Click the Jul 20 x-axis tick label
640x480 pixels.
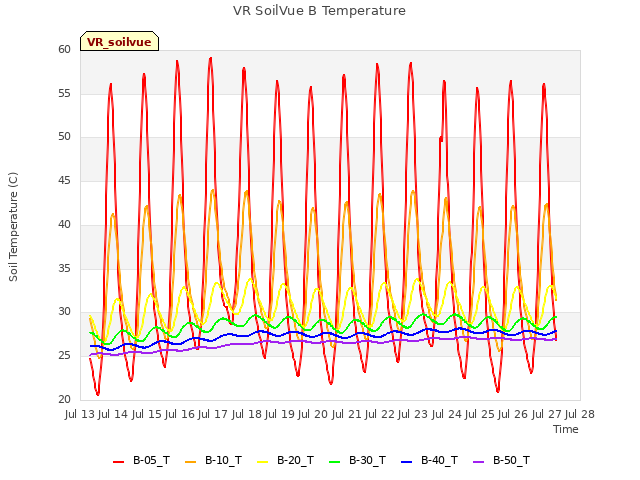315,414
